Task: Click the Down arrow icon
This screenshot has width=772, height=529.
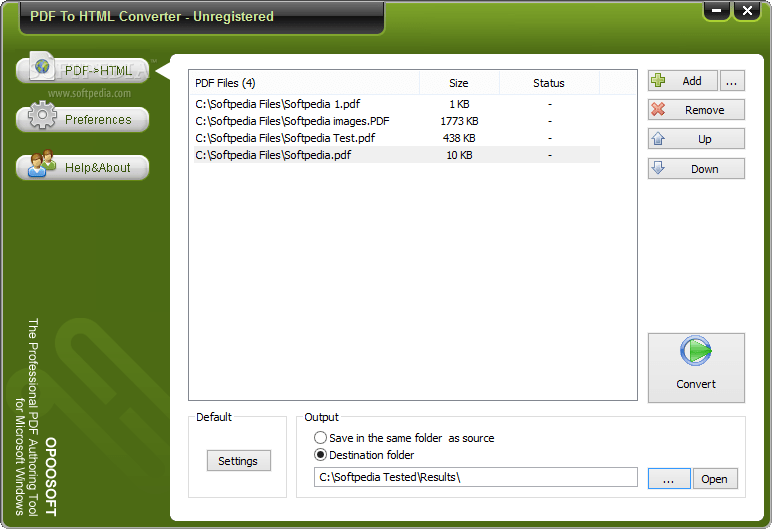Action: [658, 168]
